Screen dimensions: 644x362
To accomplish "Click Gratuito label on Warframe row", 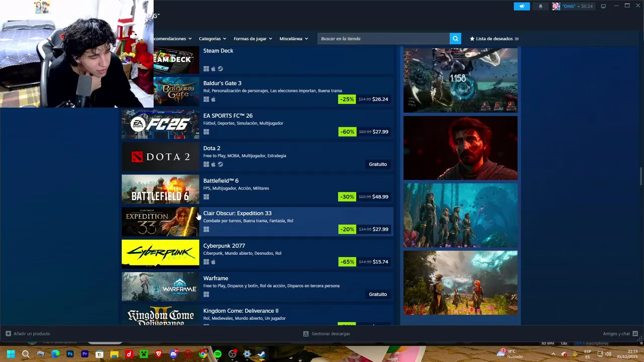I will click(378, 295).
